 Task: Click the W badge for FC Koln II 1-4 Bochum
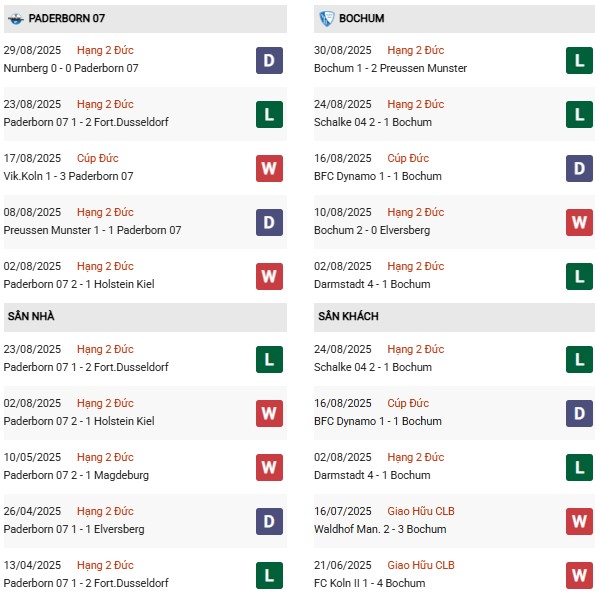(579, 575)
